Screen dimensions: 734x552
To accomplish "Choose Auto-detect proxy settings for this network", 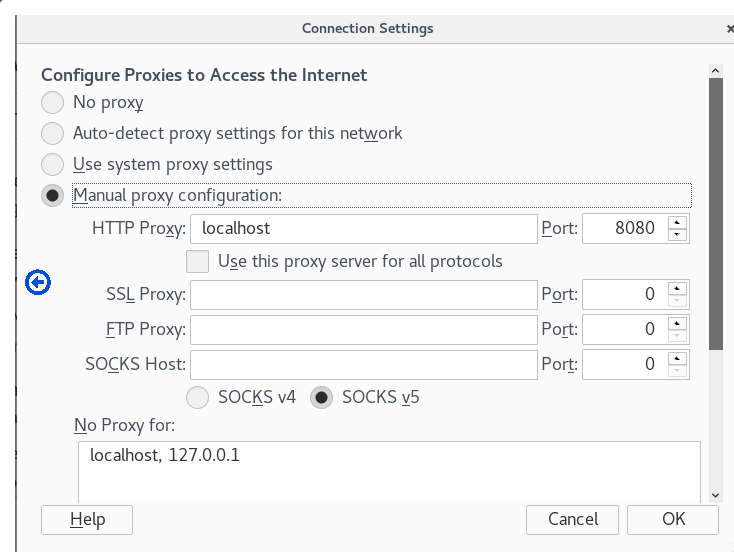I will pyautogui.click(x=52, y=133).
